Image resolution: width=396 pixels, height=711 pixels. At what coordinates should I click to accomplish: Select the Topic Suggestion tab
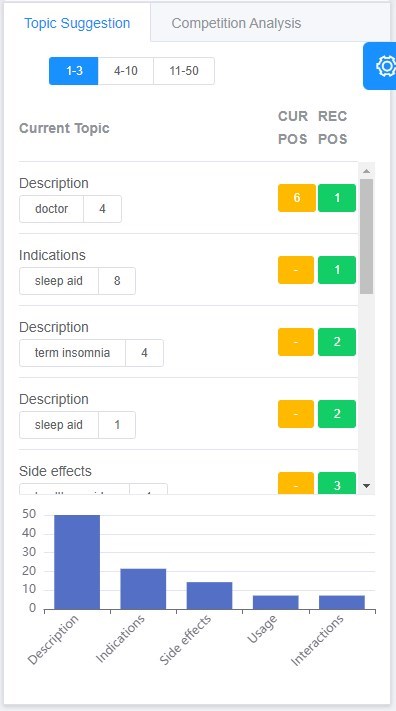pos(77,23)
